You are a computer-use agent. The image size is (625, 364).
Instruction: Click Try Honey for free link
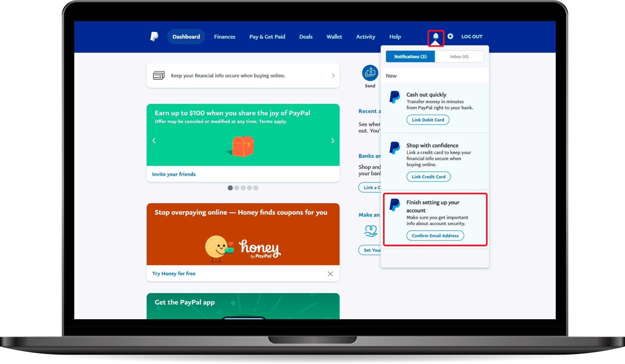click(x=174, y=273)
